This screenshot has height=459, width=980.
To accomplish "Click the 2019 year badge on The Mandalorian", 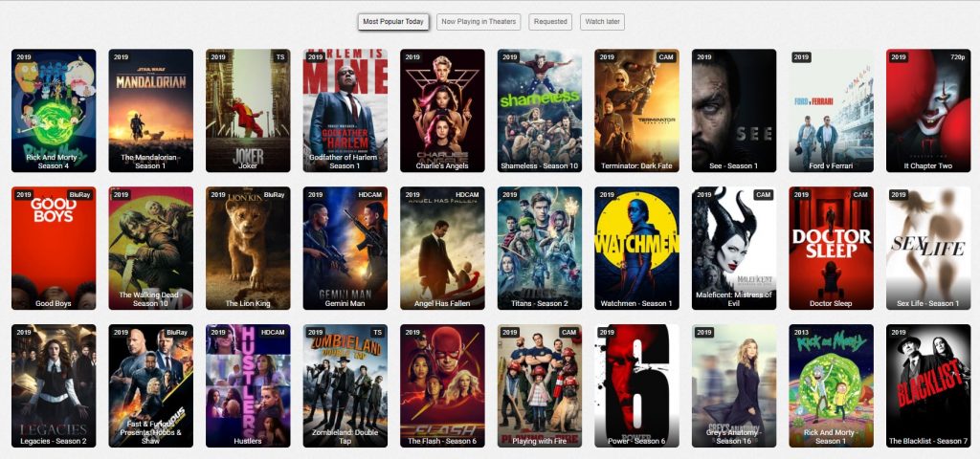I will click(122, 56).
